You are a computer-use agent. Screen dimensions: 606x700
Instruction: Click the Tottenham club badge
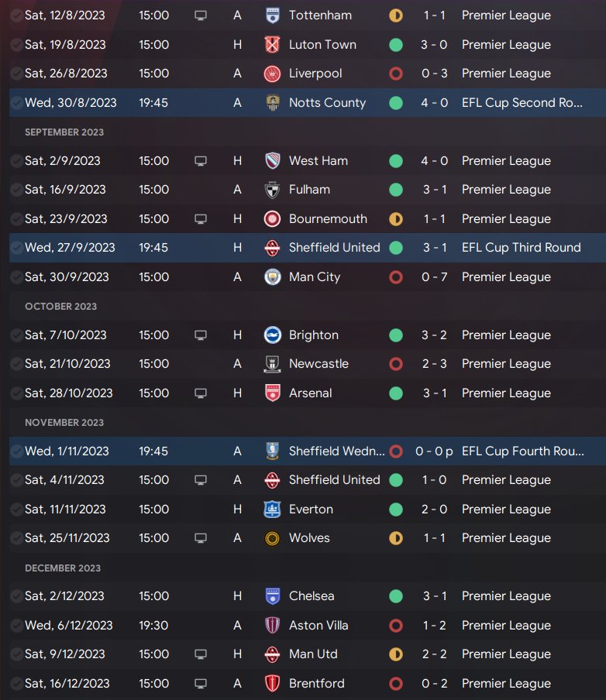[272, 15]
